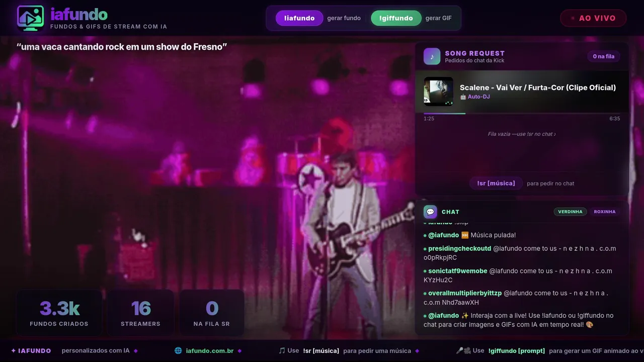Click the !iafundo command pill
This screenshot has height=362, width=644.
(299, 18)
